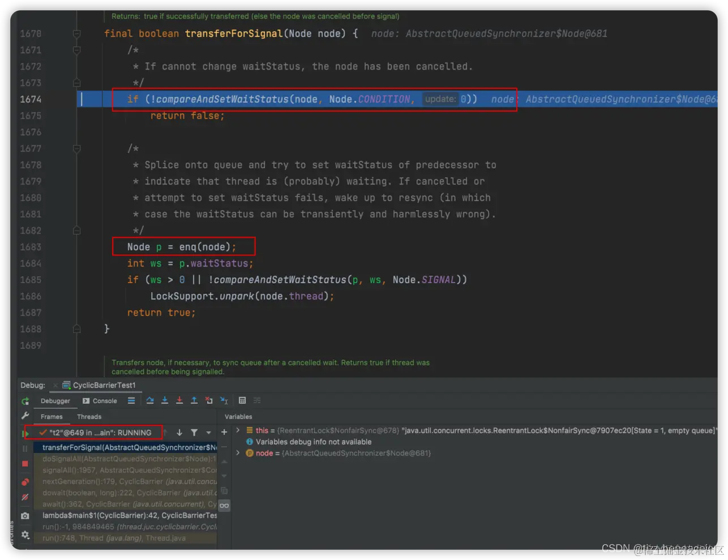Click gutter at line number 1683
The width and height of the screenshot is (728, 560).
tap(31, 247)
